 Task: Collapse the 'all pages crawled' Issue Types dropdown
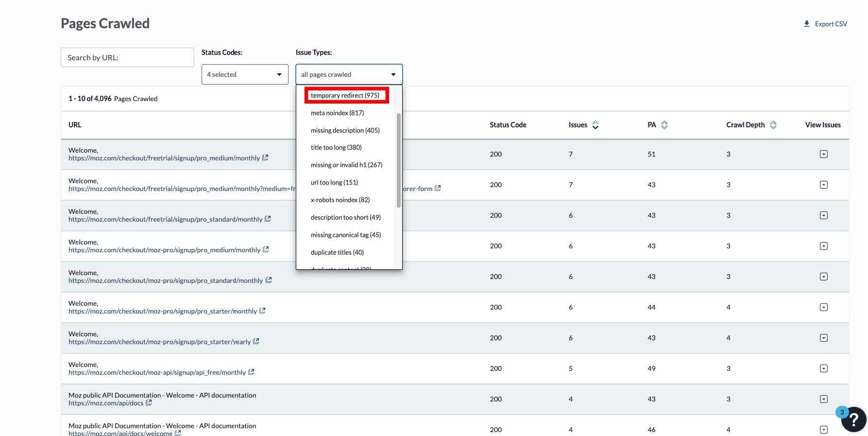point(349,74)
